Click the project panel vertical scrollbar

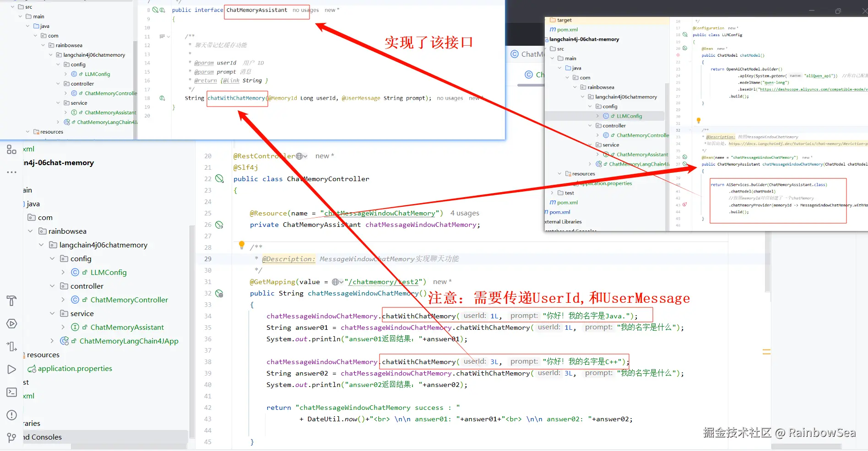pos(192,332)
